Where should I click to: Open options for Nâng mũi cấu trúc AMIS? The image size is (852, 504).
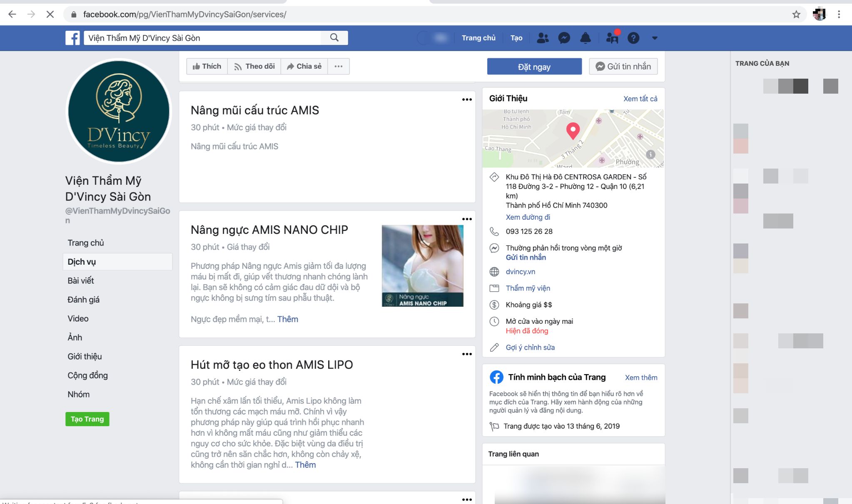pyautogui.click(x=467, y=99)
